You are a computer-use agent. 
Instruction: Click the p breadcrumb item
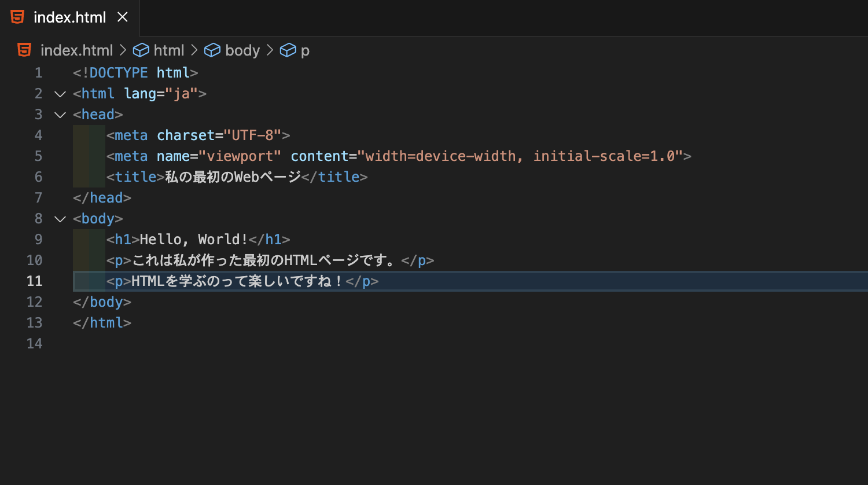point(305,50)
